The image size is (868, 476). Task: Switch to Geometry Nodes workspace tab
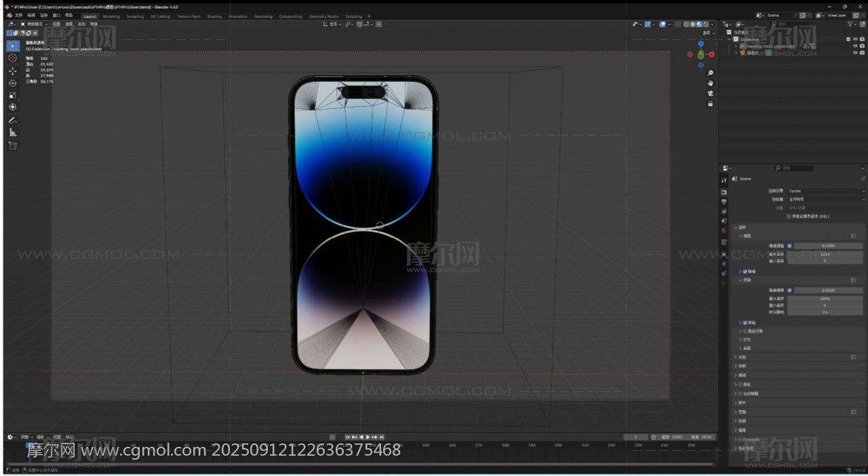pos(323,16)
